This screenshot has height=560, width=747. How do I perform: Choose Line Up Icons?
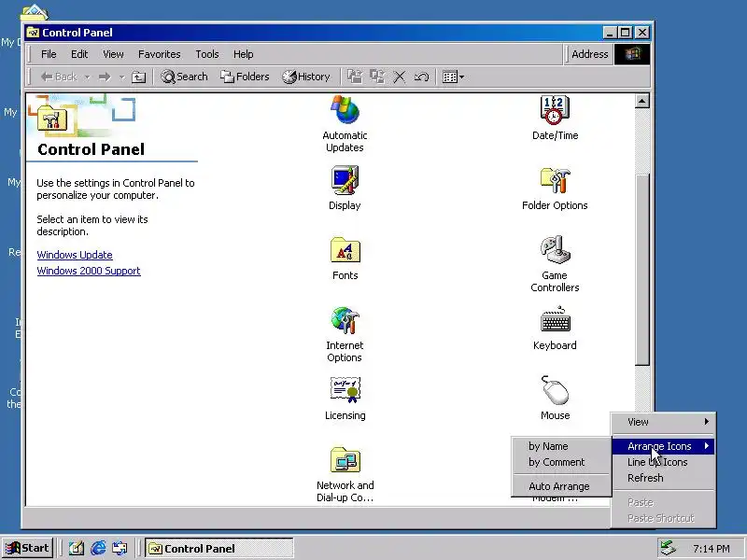[663, 462]
